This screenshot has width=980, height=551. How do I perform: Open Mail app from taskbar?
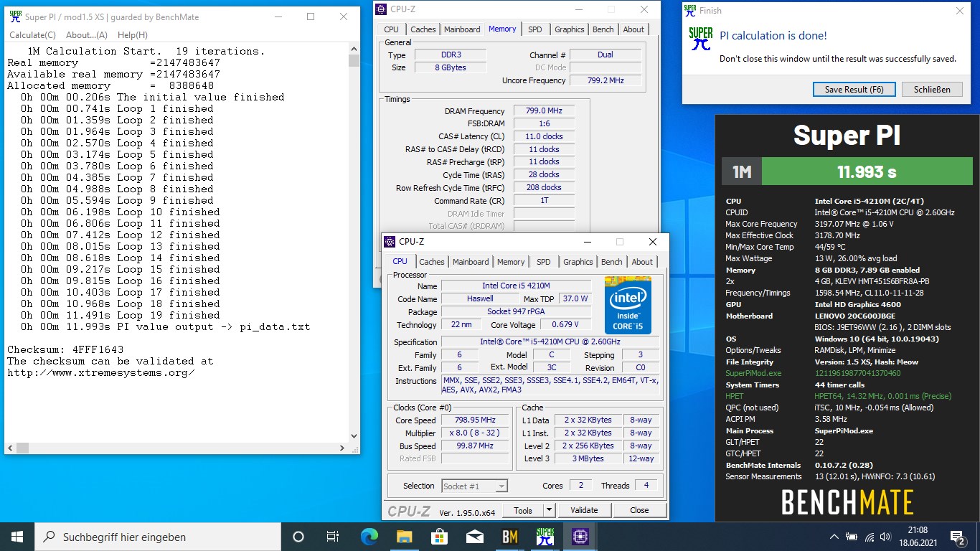(x=474, y=537)
